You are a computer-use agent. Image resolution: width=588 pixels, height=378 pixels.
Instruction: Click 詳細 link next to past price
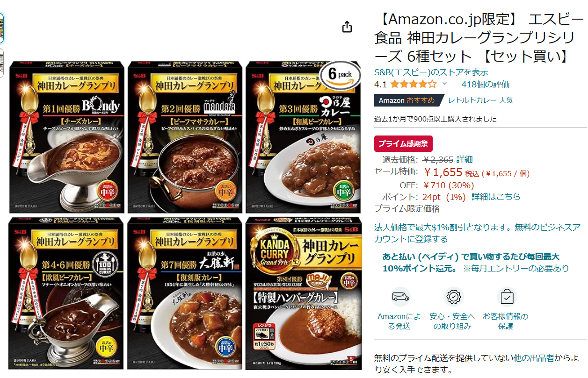(x=465, y=159)
